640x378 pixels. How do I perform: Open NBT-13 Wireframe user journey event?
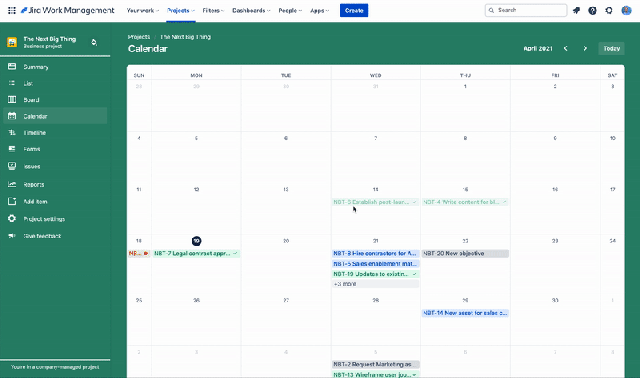point(376,374)
